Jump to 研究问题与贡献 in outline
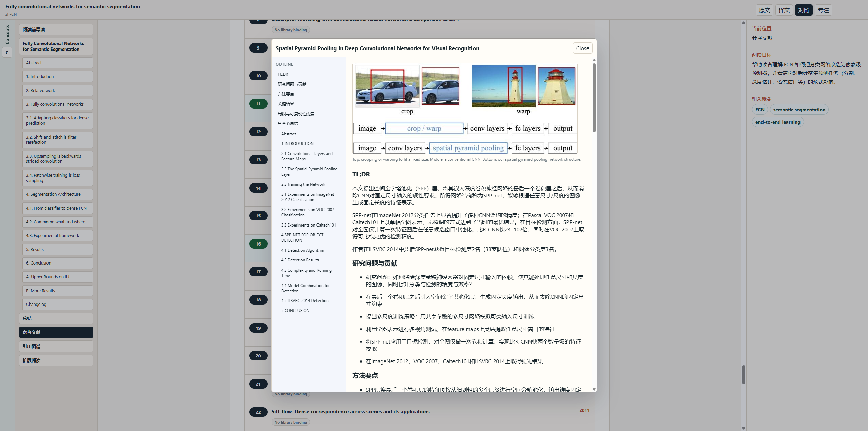This screenshot has height=431, width=868. [x=292, y=84]
